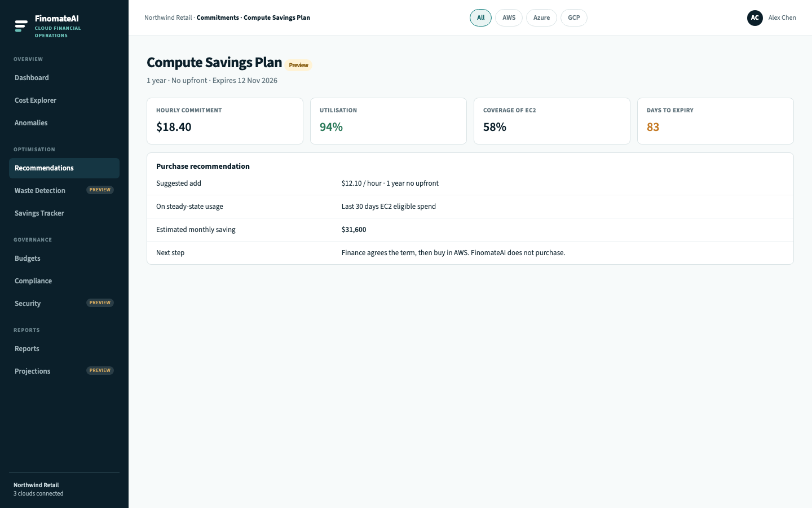Viewport: 812px width, 508px height.
Task: Filter by GCP cloud
Action: pyautogui.click(x=574, y=18)
